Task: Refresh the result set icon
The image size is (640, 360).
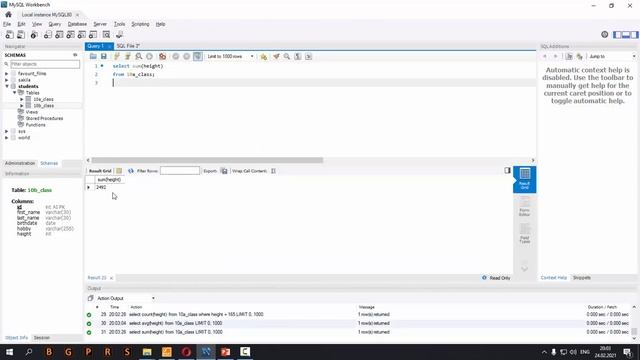Action: tap(131, 171)
